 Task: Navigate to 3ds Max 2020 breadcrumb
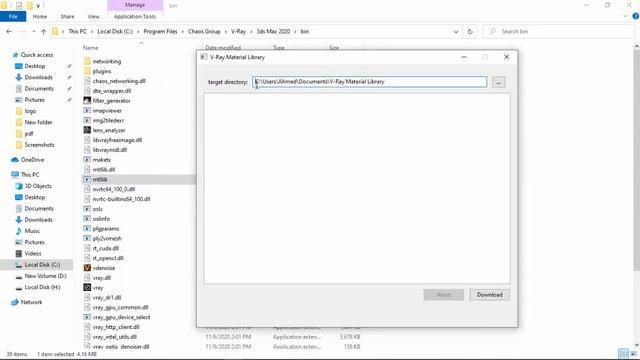273,31
